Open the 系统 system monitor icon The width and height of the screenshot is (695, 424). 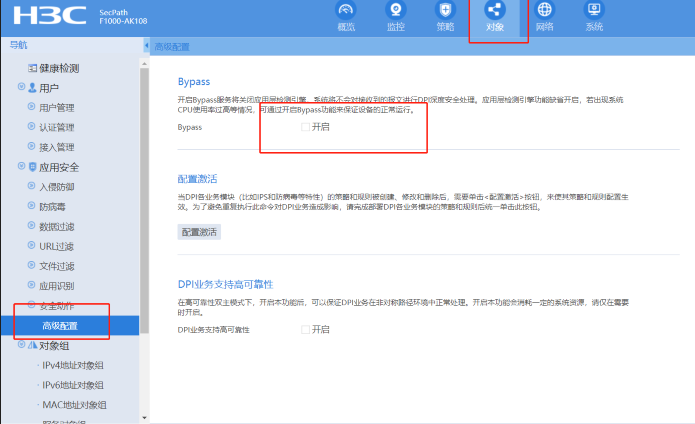(x=594, y=10)
